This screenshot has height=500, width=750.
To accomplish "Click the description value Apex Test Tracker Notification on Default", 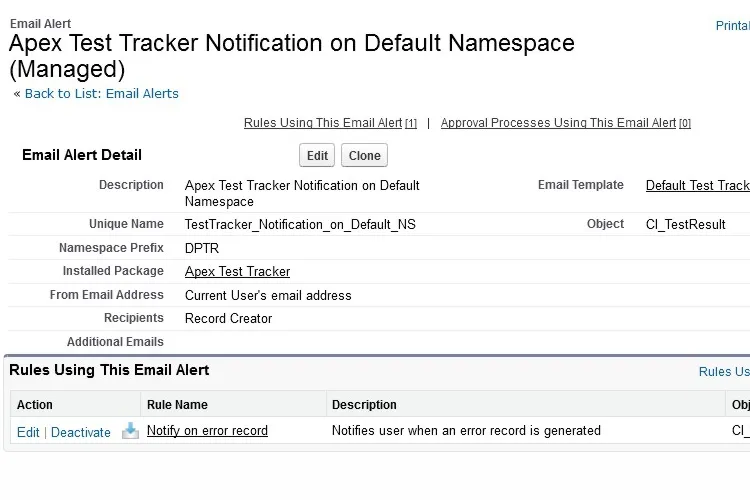I will [302, 193].
